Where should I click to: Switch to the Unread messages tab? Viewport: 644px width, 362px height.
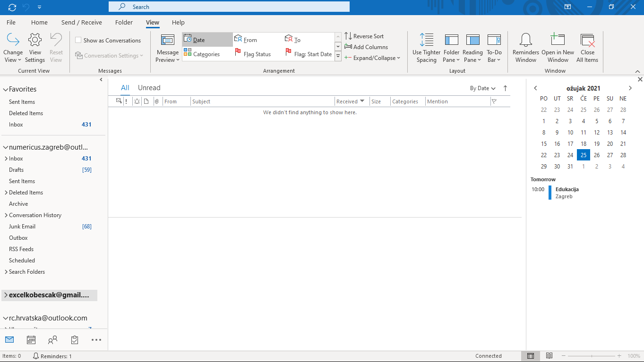tap(149, 87)
